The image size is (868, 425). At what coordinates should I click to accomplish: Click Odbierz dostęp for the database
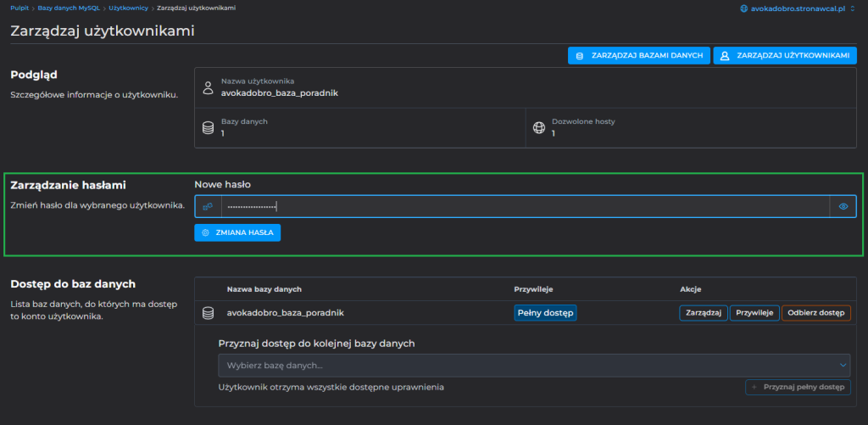[815, 313]
